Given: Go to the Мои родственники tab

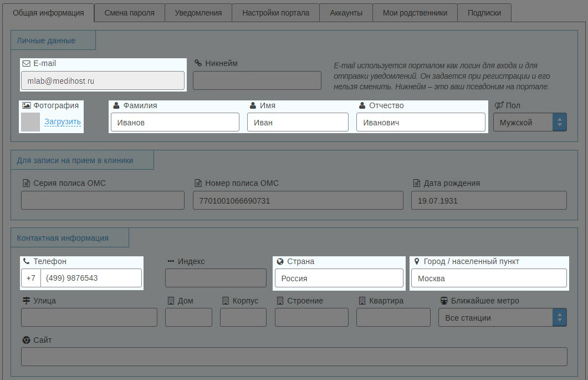Looking at the screenshot, I should [415, 13].
